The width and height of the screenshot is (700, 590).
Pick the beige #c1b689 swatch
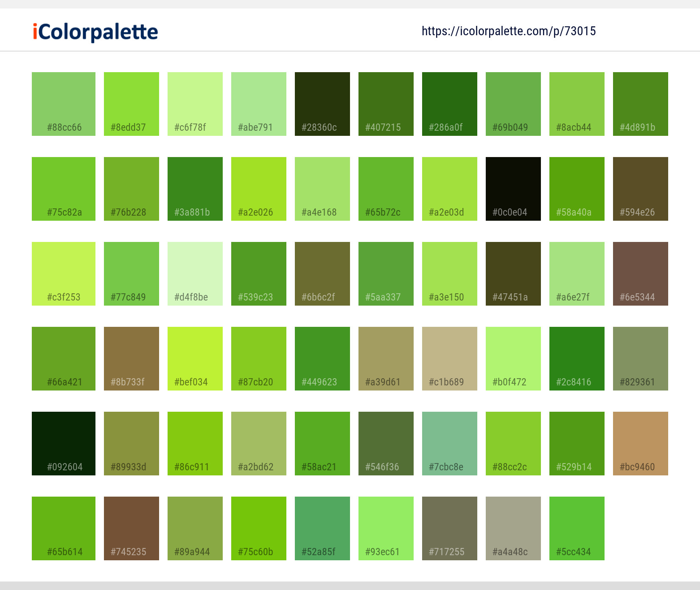(x=450, y=359)
